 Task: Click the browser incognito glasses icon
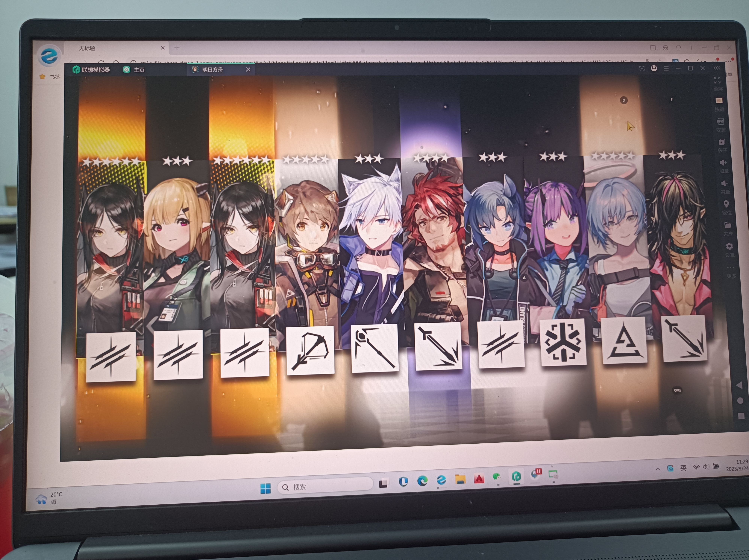(x=665, y=48)
